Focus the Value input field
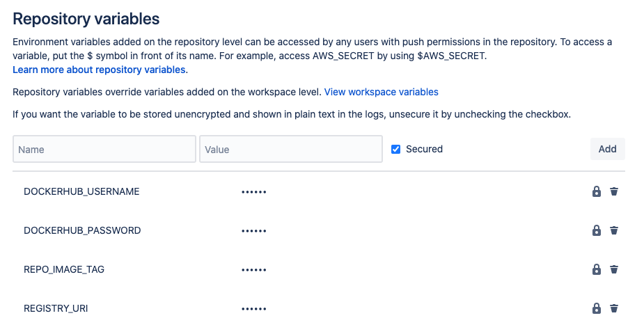Screen dimensions: 644x334 [291, 150]
